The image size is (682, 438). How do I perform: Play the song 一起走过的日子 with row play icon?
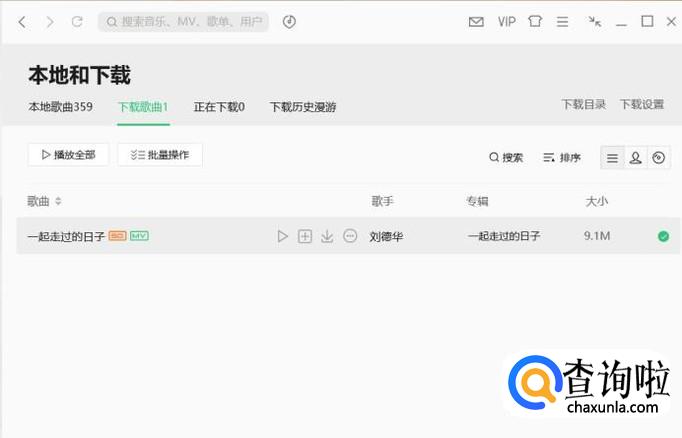(283, 236)
